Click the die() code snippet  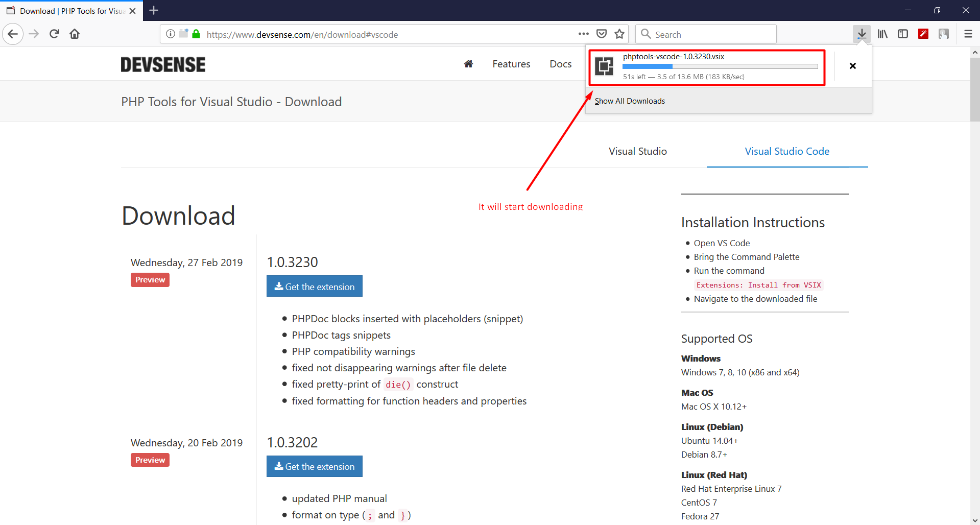pos(398,385)
